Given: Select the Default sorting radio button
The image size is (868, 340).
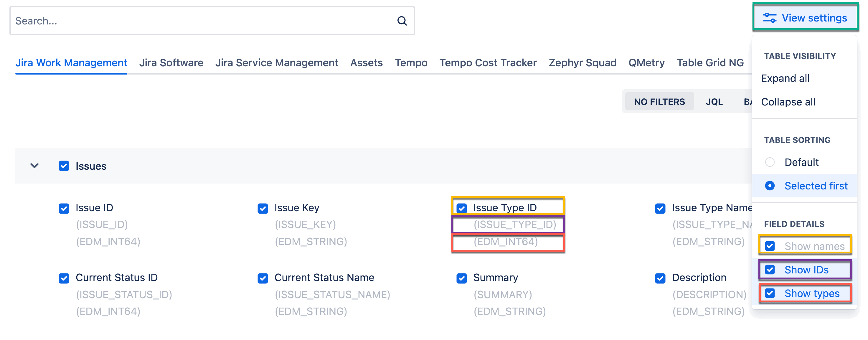Looking at the screenshot, I should click(x=770, y=162).
